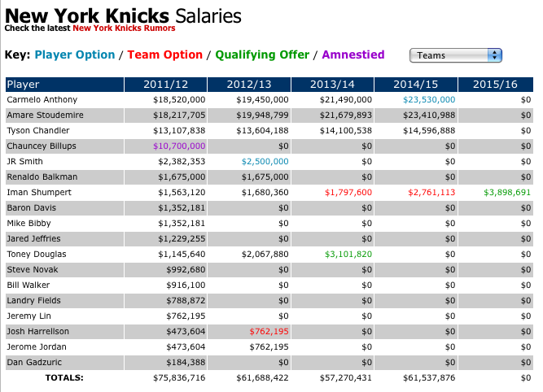Select the Baron Davis player name

point(31,208)
